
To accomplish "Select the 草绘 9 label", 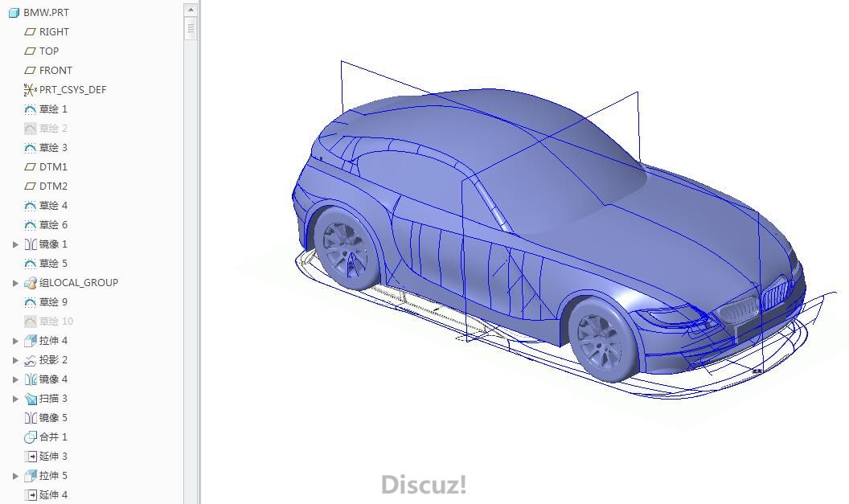I will tap(53, 302).
